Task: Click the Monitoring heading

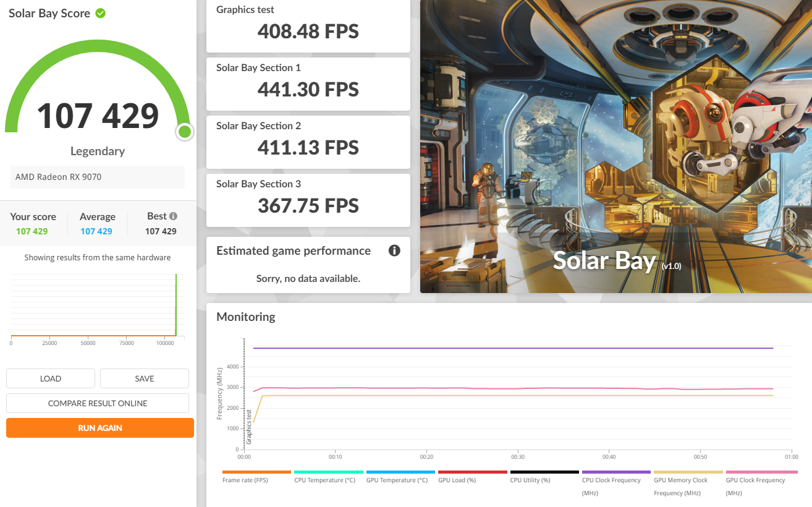Action: tap(246, 317)
